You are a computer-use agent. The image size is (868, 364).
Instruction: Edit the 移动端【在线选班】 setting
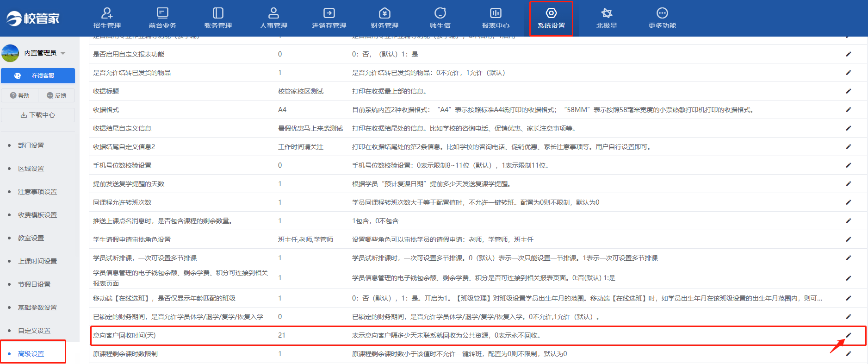849,298
